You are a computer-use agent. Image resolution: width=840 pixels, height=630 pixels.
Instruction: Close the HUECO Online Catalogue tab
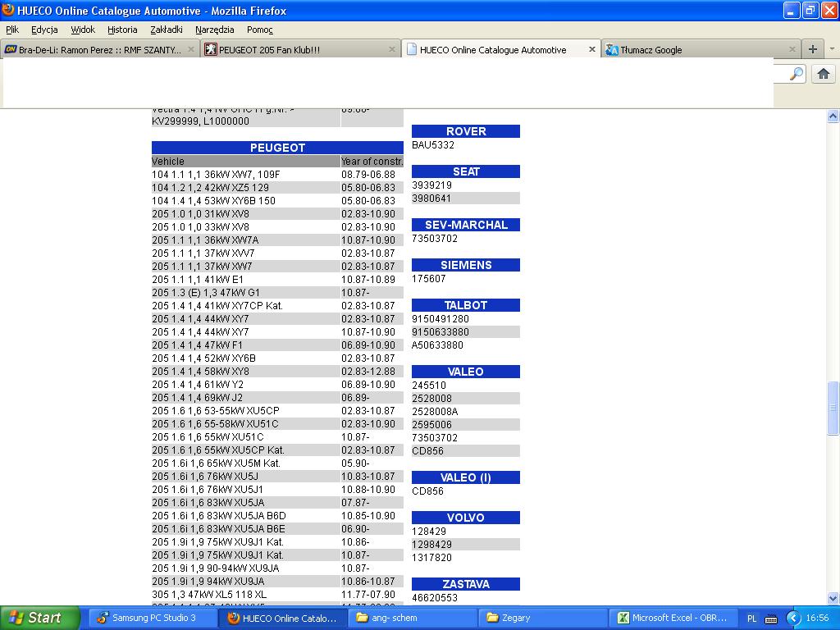coord(592,49)
